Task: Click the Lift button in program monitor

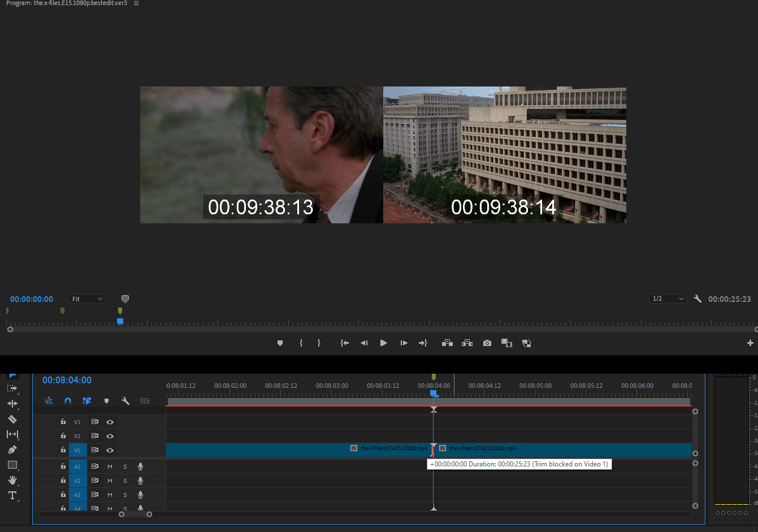Action: coord(447,343)
